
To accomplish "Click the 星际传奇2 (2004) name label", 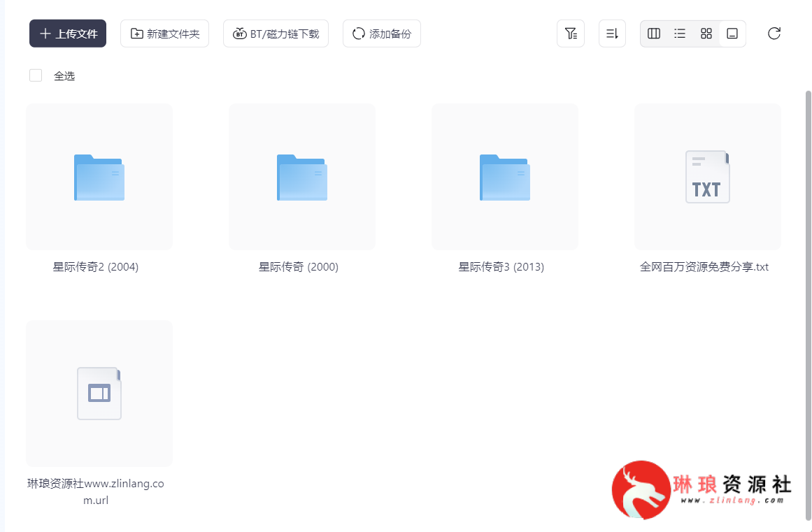I will pyautogui.click(x=96, y=267).
